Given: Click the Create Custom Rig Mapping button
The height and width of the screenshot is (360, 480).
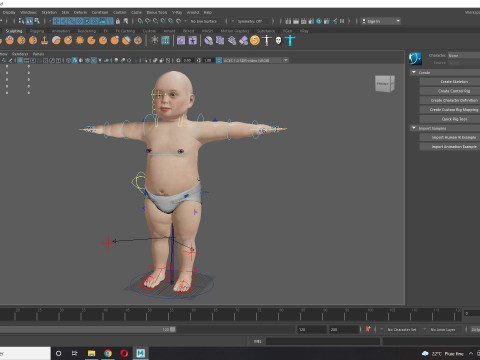Looking at the screenshot, I should [450, 110].
